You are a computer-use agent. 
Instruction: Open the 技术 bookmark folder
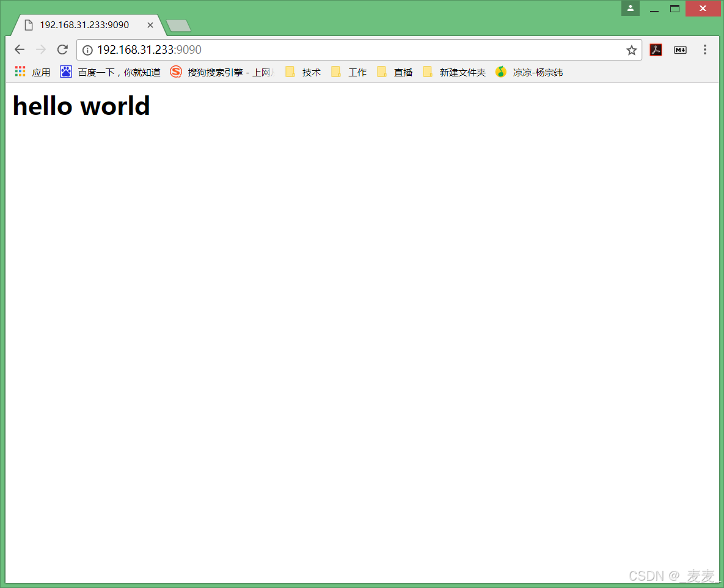[x=303, y=72]
